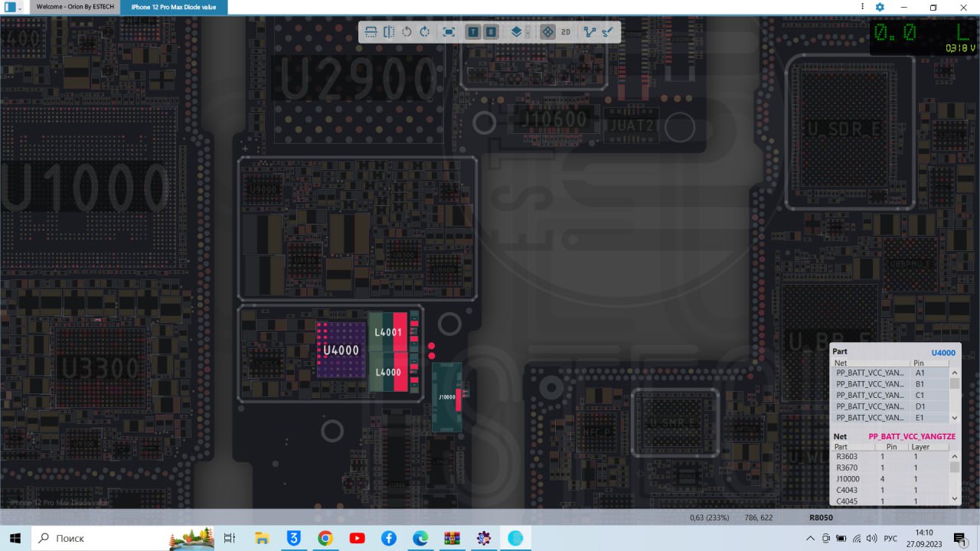Toggle top side T button
The width and height of the screenshot is (980, 551).
473,32
